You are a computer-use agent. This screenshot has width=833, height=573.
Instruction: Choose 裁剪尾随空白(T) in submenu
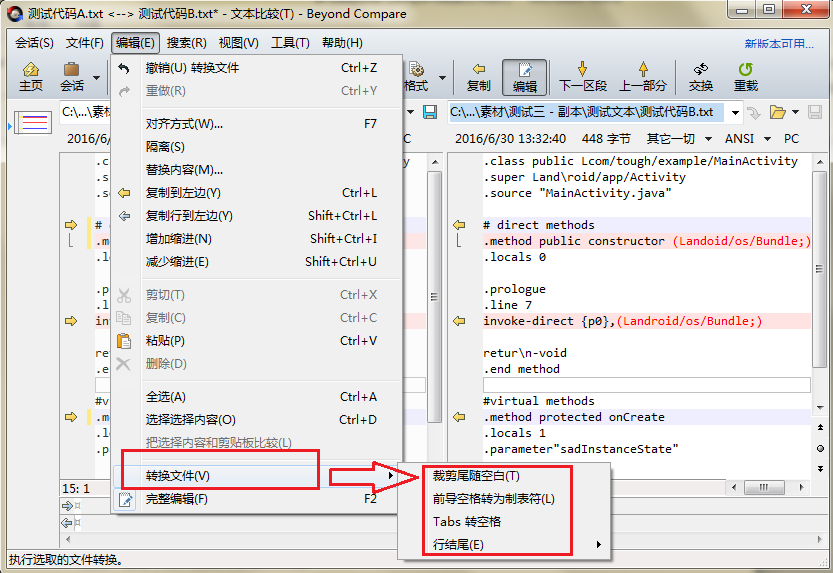click(504, 476)
